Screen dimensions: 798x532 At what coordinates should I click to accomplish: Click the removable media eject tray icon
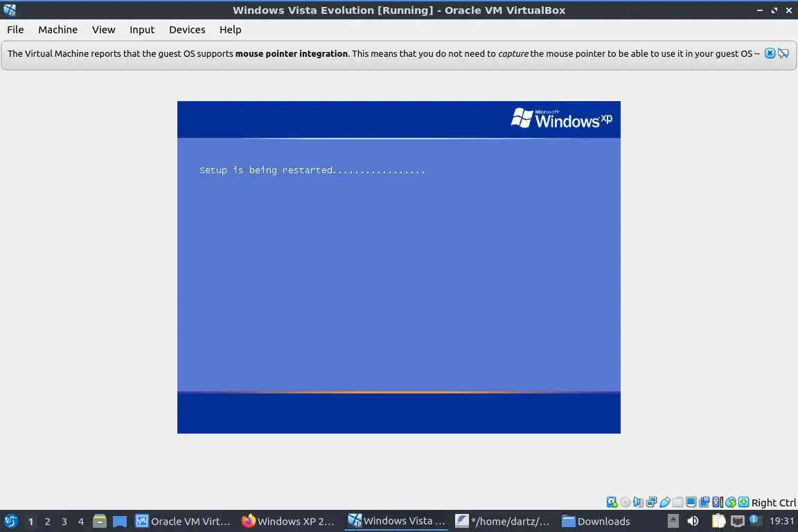[x=673, y=521]
